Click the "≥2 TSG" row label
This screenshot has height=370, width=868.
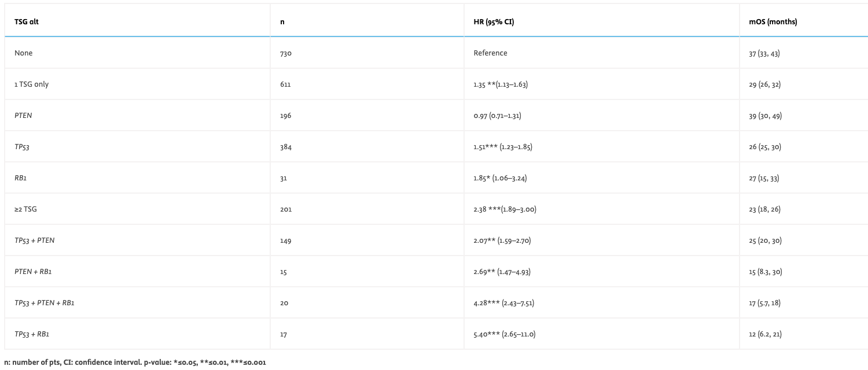25,209
